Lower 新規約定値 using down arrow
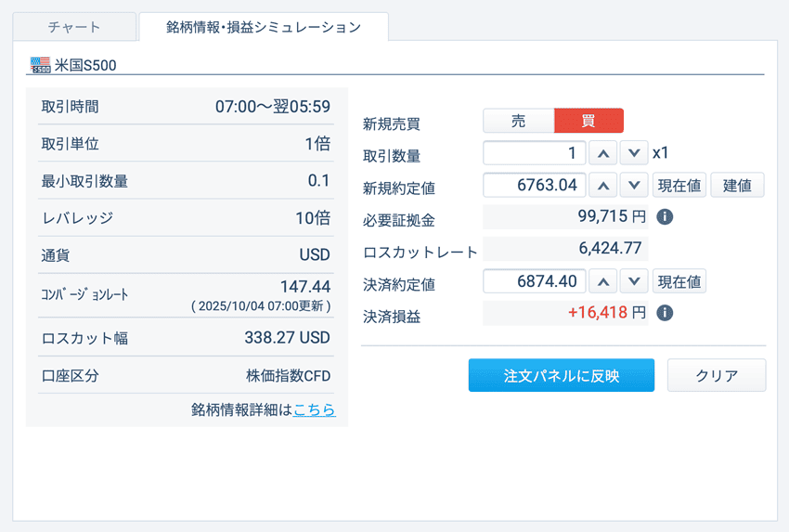The image size is (789, 532). pos(634,185)
